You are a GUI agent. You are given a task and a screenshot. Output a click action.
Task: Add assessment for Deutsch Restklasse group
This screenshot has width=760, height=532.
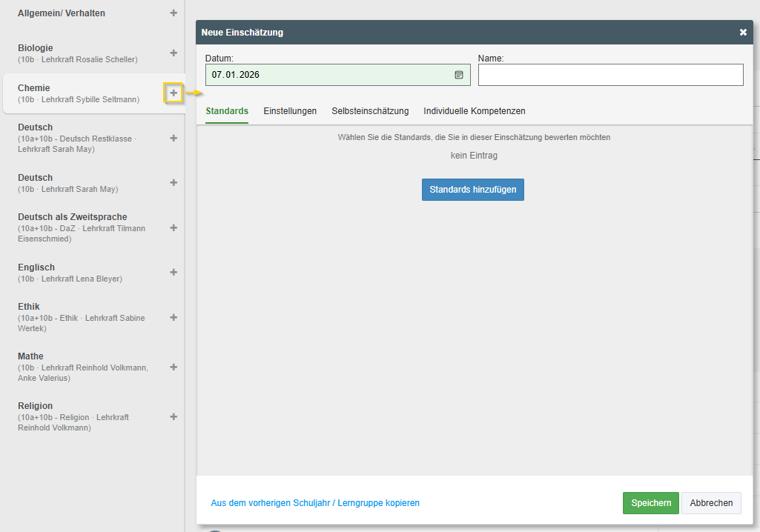[x=174, y=138]
